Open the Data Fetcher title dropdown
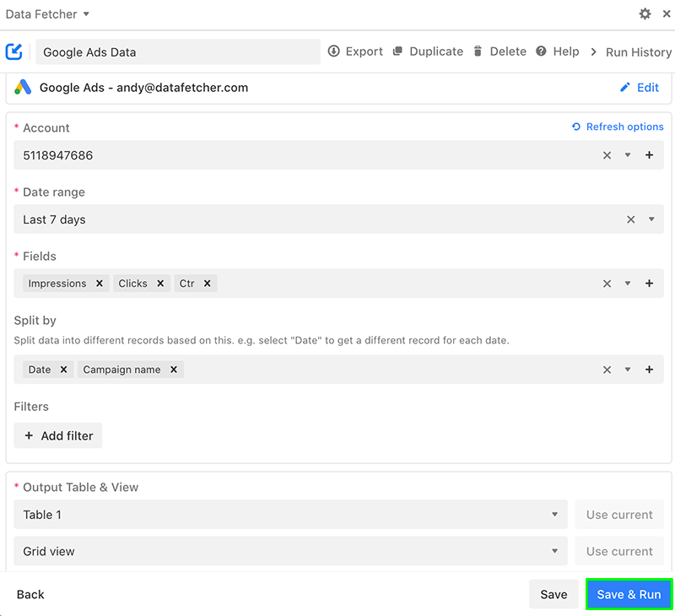The image size is (675, 616). [86, 14]
